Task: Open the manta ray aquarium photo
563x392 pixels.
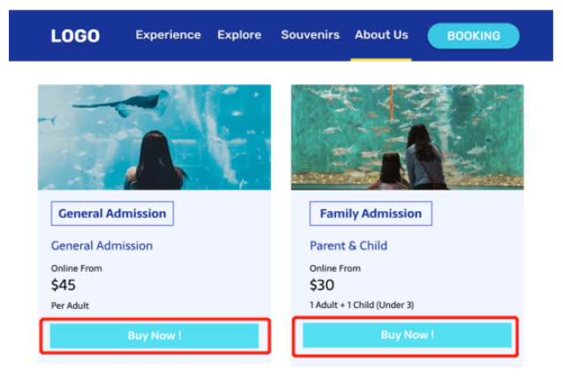Action: [x=154, y=137]
